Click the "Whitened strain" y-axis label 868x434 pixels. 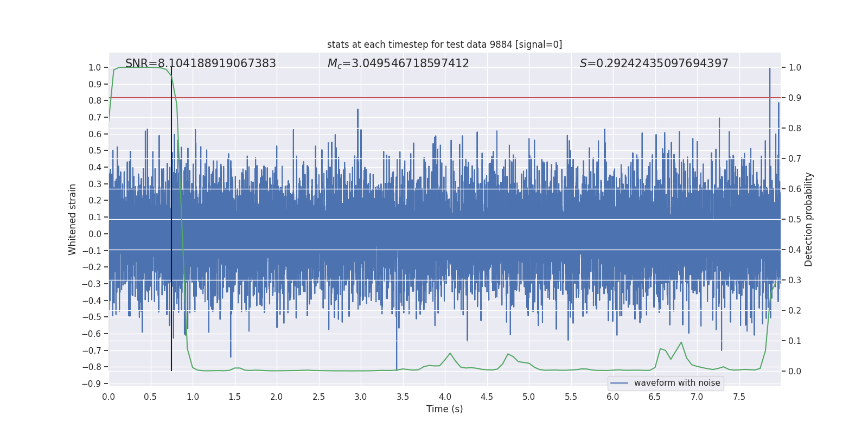[x=73, y=219]
